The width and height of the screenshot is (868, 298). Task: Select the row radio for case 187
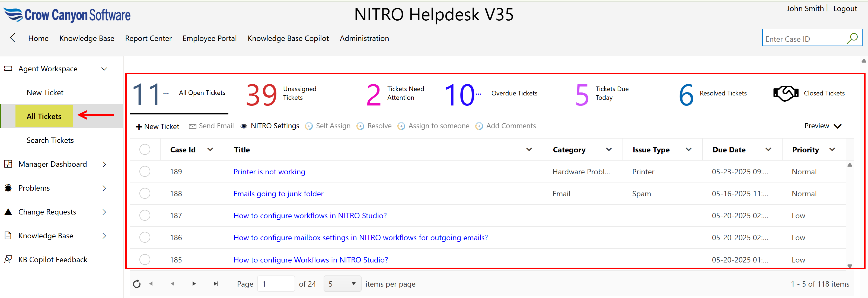[x=145, y=216]
